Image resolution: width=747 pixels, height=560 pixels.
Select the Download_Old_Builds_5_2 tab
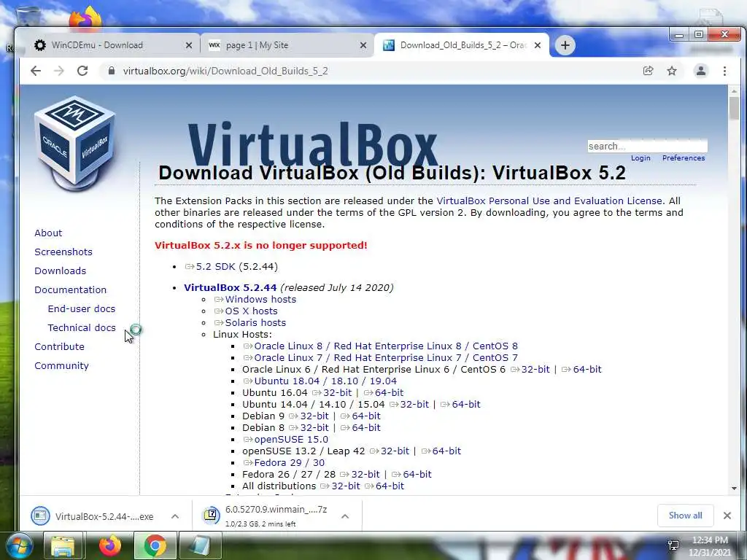(462, 45)
